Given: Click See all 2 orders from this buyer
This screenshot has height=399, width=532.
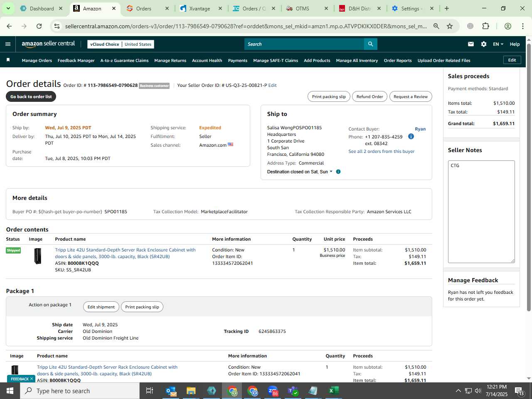Looking at the screenshot, I should [x=381, y=151].
